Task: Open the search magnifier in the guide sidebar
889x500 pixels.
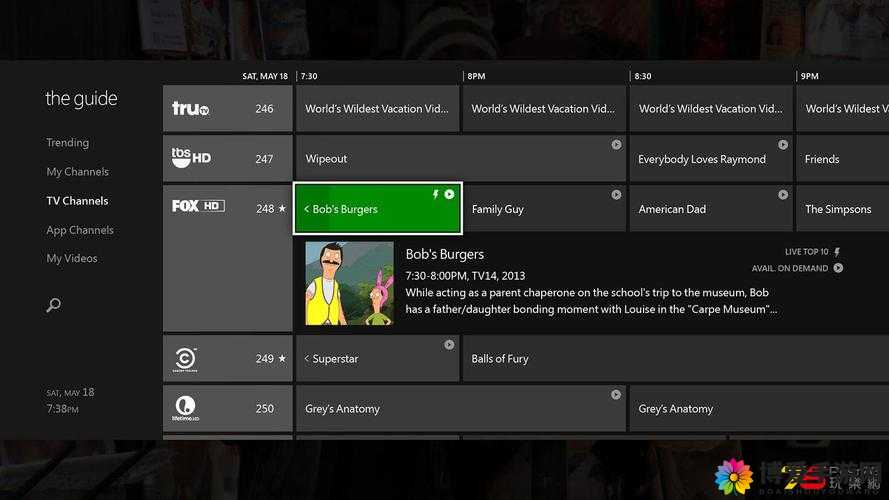Action: (53, 305)
